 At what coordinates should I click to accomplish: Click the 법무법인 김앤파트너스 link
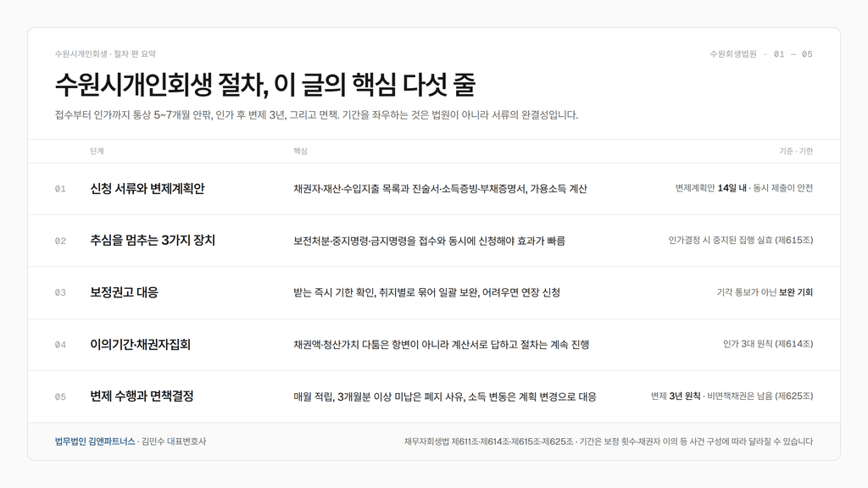point(95,441)
